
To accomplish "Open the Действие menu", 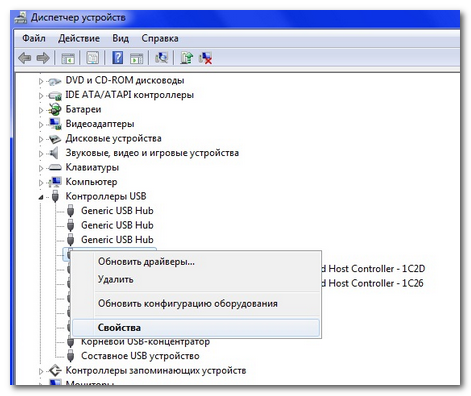I will pos(79,38).
